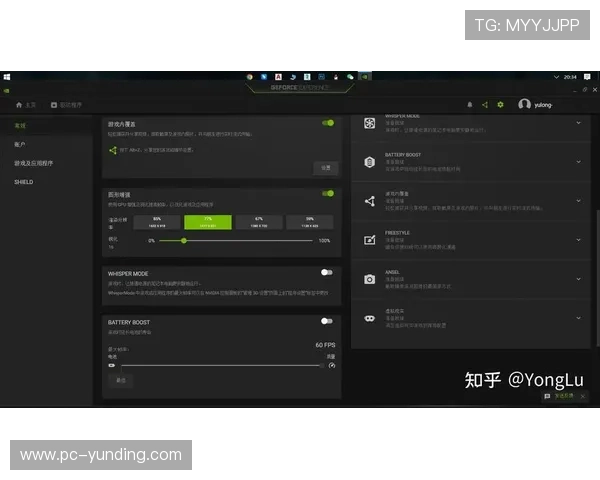The width and height of the screenshot is (600, 480).
Task: Expand the Ansel feature row
Action: click(578, 279)
